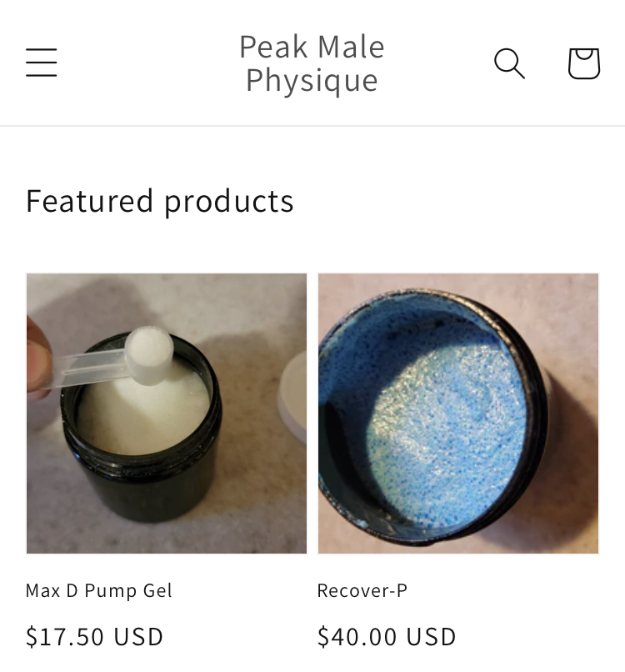Open the search magnifier icon
The image size is (625, 672).
coord(509,63)
